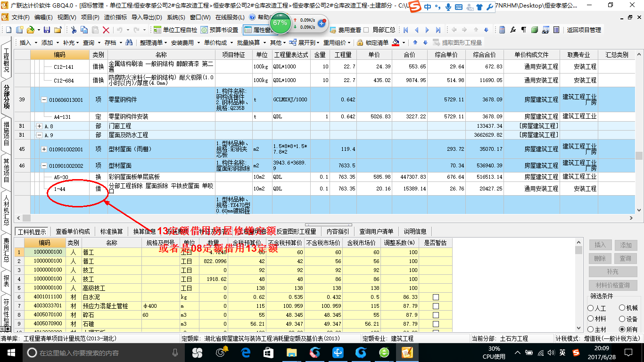Click the paragraph mark icon
Screen dimensions: 644x362
(523, 30)
